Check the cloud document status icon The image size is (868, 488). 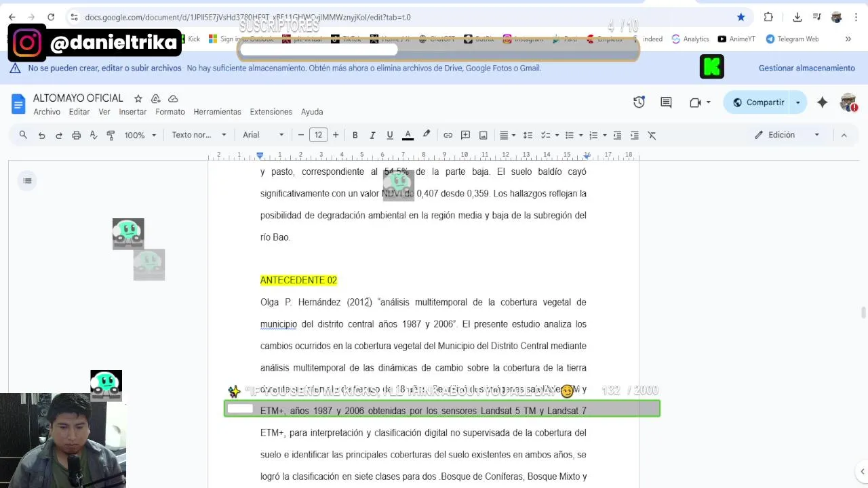pos(173,98)
